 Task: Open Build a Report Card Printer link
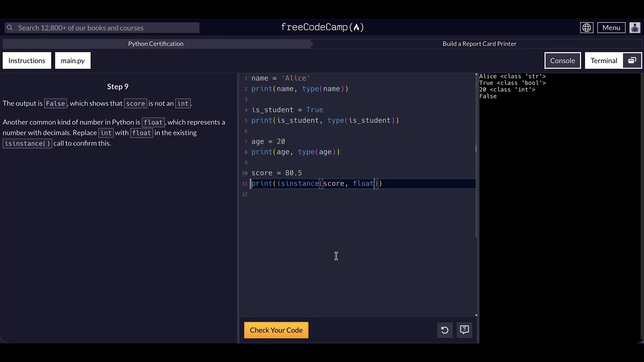click(x=479, y=44)
